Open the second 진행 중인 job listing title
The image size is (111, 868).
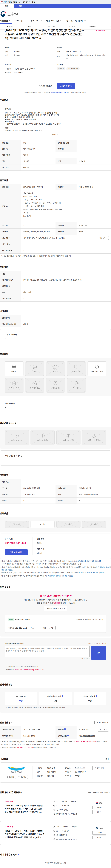(x=24, y=834)
